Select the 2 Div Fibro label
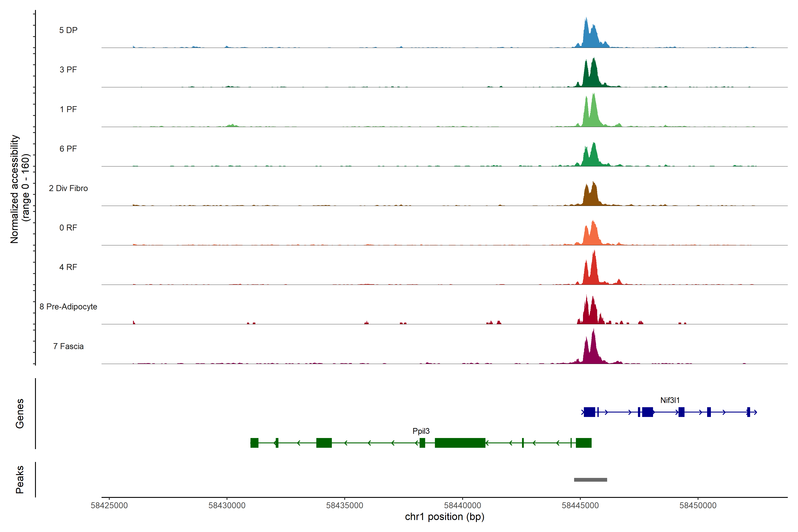 (x=68, y=188)
